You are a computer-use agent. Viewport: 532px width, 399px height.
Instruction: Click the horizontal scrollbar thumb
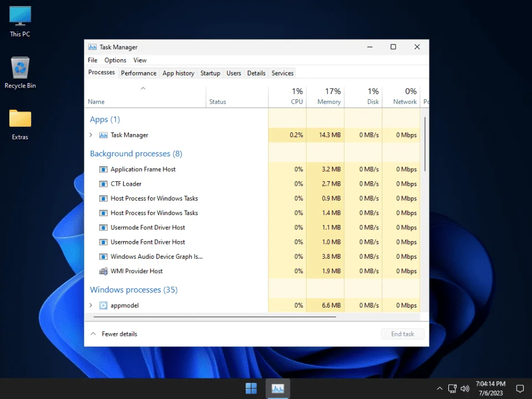tap(215, 317)
